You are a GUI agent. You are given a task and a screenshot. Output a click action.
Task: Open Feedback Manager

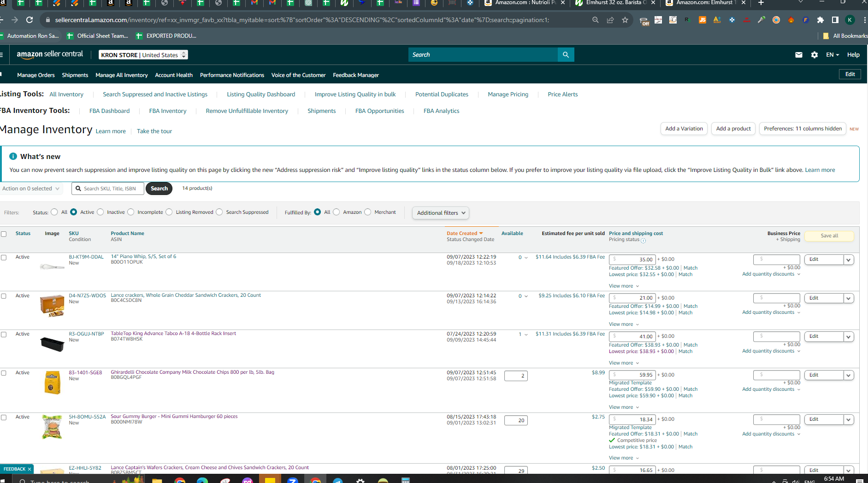[x=356, y=75]
